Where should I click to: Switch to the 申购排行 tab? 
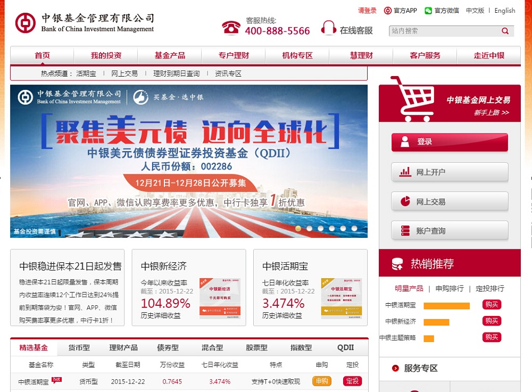(450, 288)
